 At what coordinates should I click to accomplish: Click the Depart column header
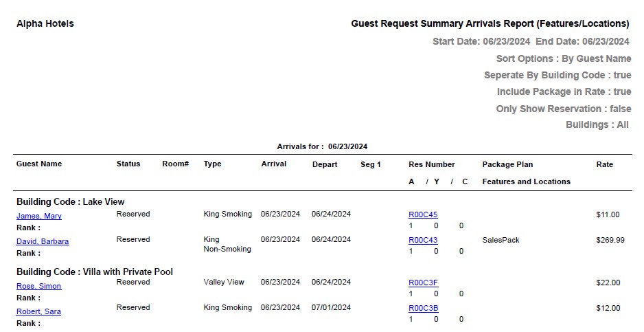325,164
